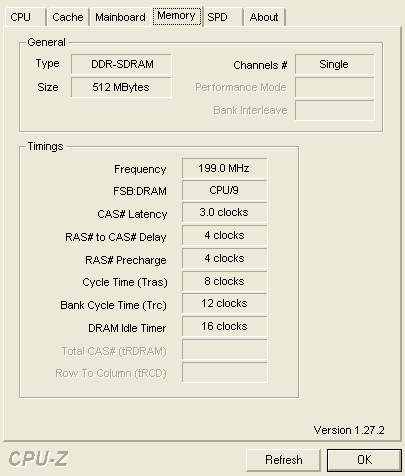The image size is (405, 476).
Task: Click the empty Total CAS# (tRDRAM) field
Action: tap(225, 349)
